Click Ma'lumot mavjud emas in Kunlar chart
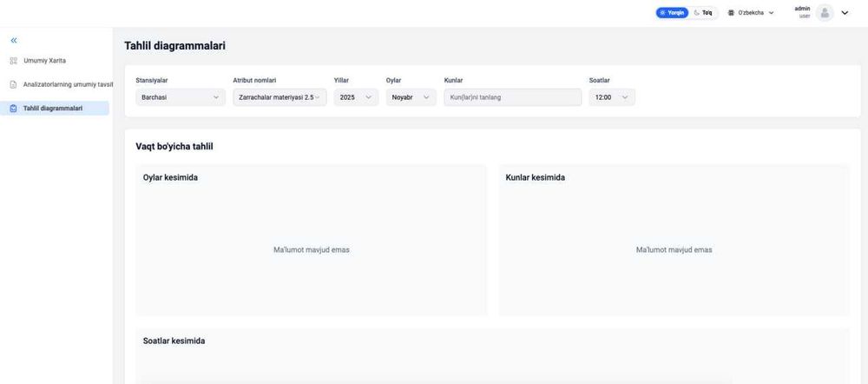The image size is (868, 384). 674,250
